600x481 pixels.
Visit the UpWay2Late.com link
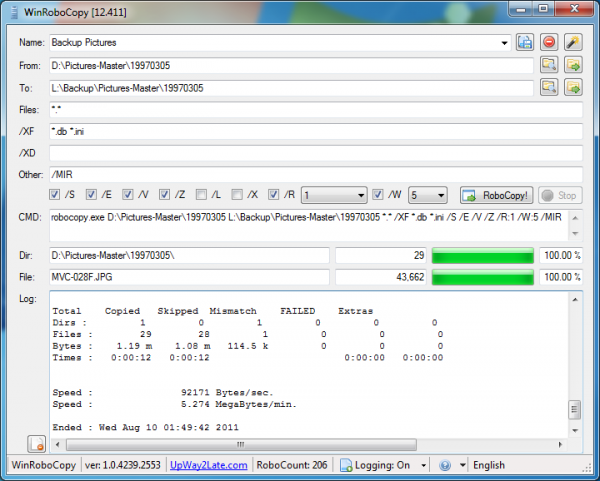click(x=209, y=465)
